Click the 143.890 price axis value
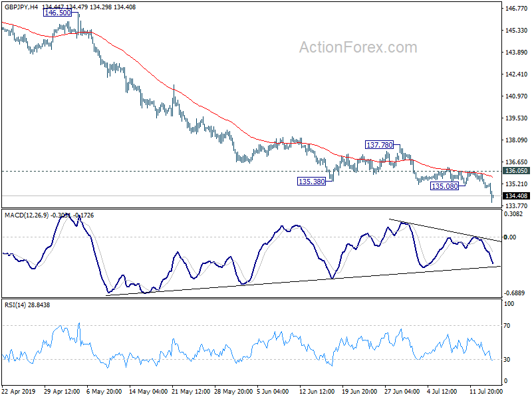The width and height of the screenshot is (532, 399). (517, 53)
